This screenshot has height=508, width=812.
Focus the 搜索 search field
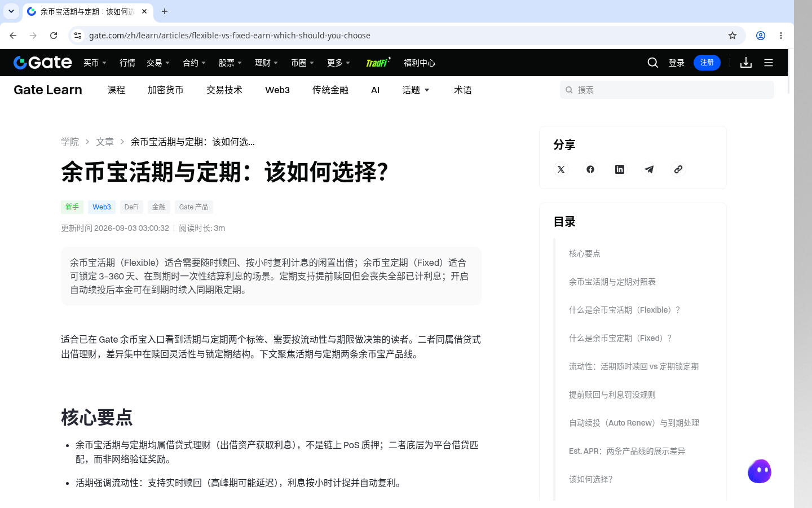667,90
